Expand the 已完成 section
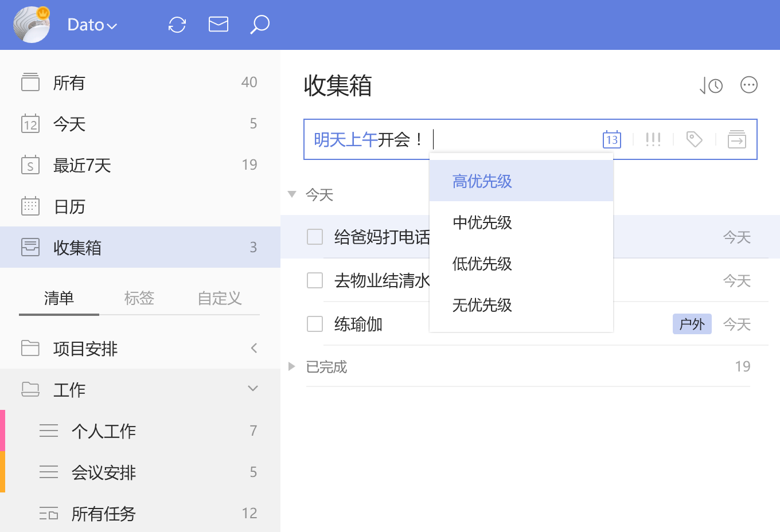 coord(292,366)
